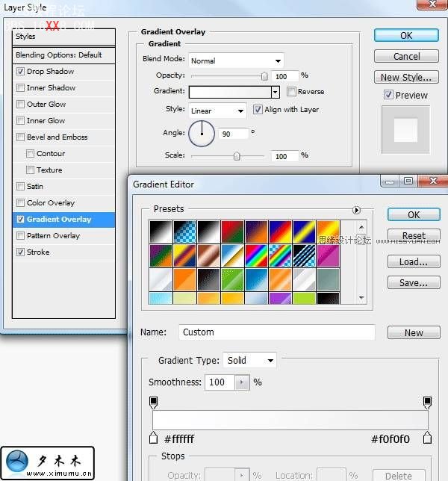Image resolution: width=448 pixels, height=481 pixels.
Task: Open Blending Options: Default section
Action: (x=59, y=55)
